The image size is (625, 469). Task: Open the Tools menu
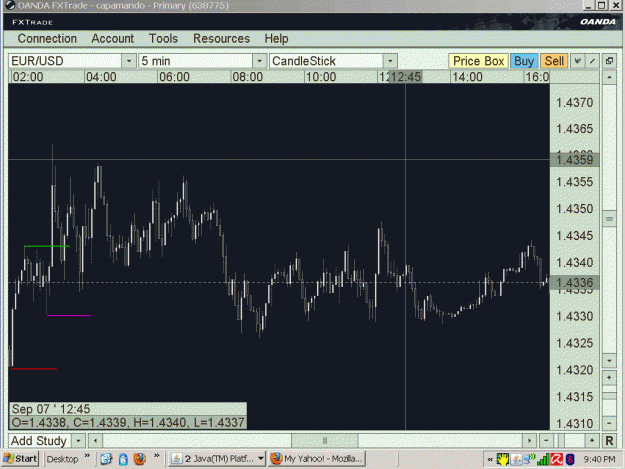click(x=163, y=39)
